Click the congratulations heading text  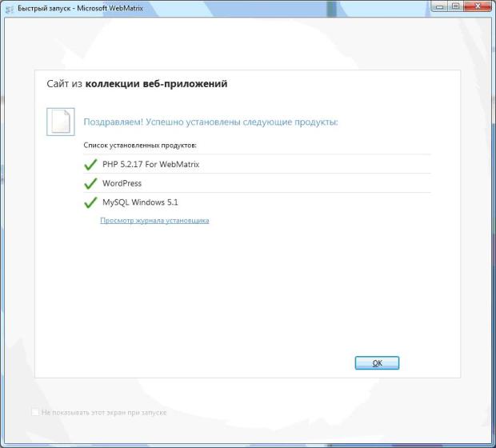210,122
